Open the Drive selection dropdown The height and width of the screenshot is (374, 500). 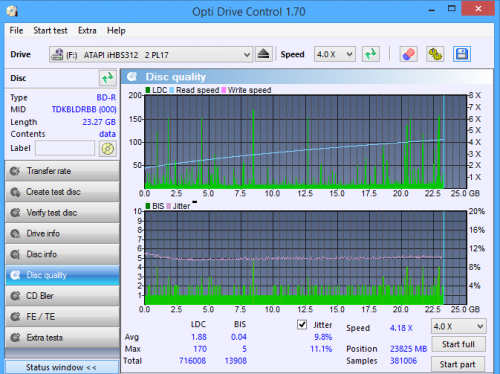point(151,54)
